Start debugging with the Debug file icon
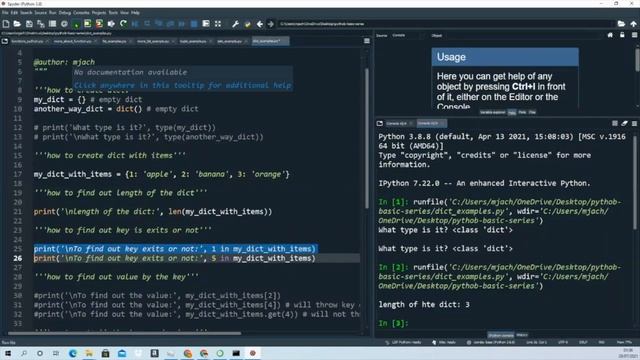 tap(135, 24)
